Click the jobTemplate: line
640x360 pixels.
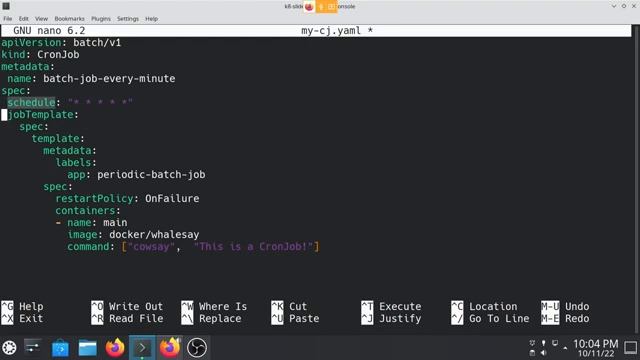[43, 115]
